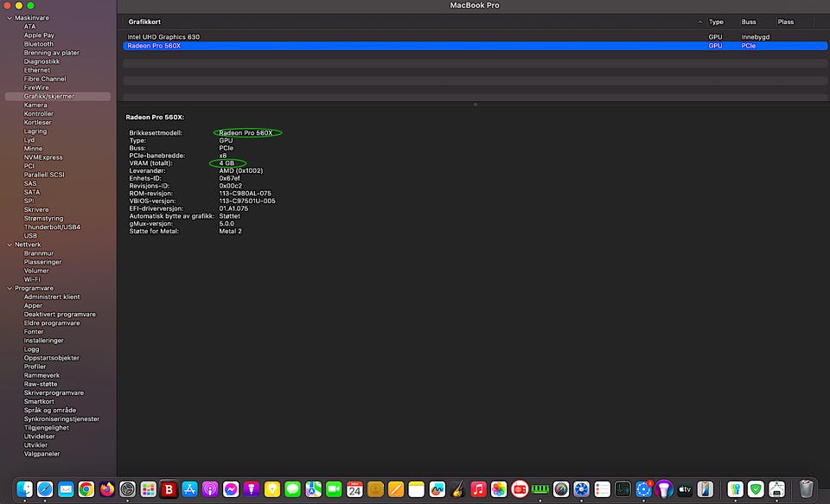Open Google Chrome in the dock
This screenshot has width=830, height=504.
click(86, 488)
